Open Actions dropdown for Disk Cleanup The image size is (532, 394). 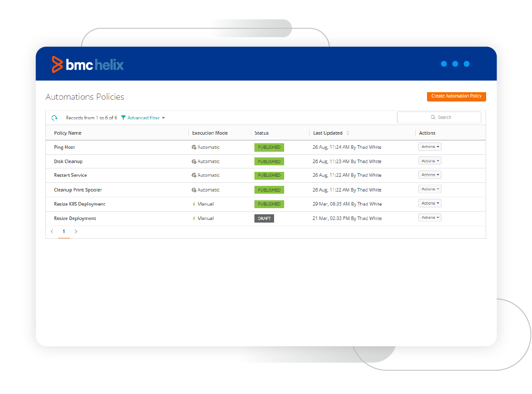pos(430,161)
